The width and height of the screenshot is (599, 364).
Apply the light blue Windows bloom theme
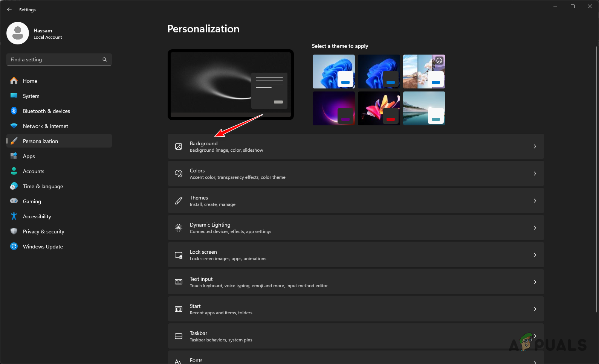pos(334,72)
